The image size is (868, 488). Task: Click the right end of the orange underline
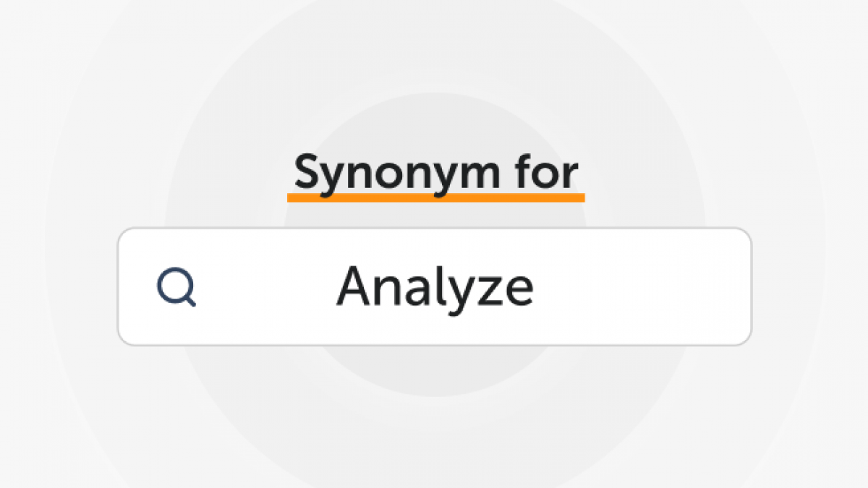click(581, 197)
